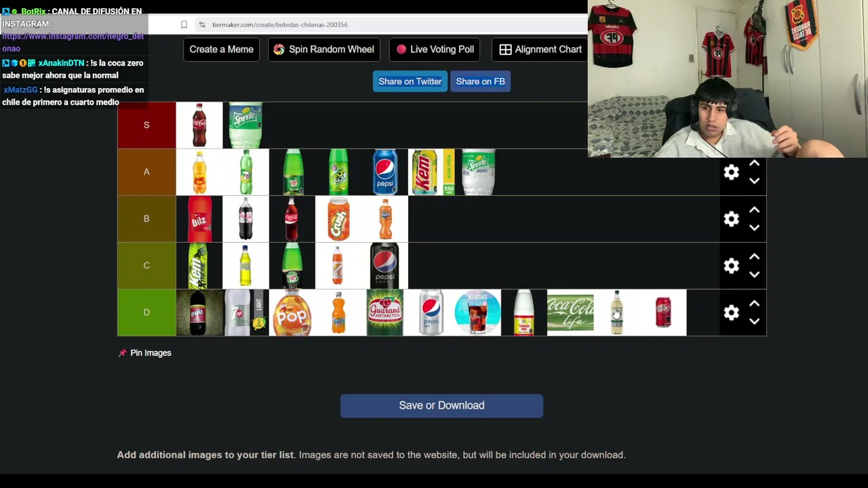Screen dimensions: 868x488
Task: Click the Create a Meme button
Action: coord(222,49)
